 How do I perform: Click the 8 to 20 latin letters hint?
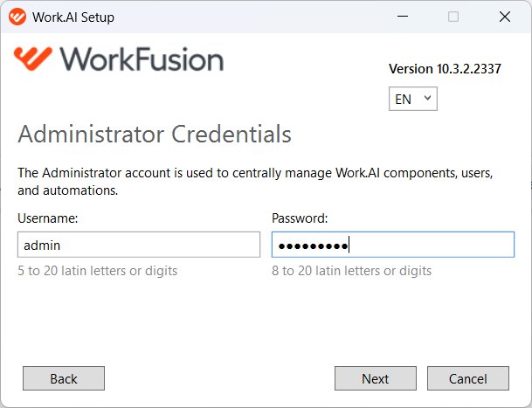(x=351, y=271)
